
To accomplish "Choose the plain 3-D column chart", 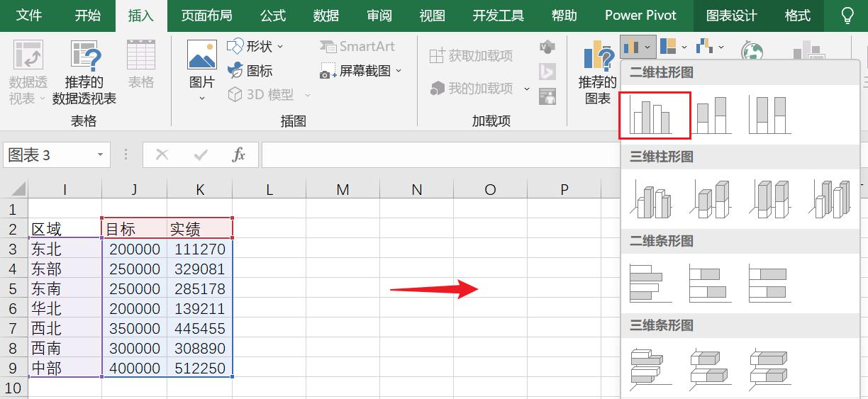I will 830,200.
